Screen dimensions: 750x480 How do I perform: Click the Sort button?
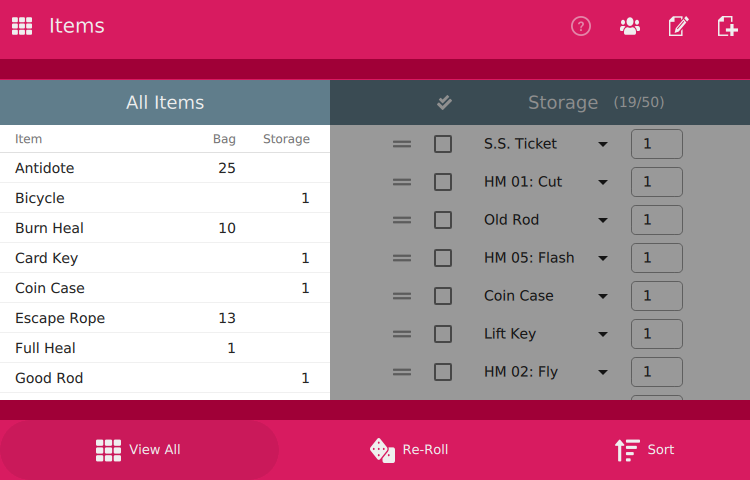tap(644, 449)
